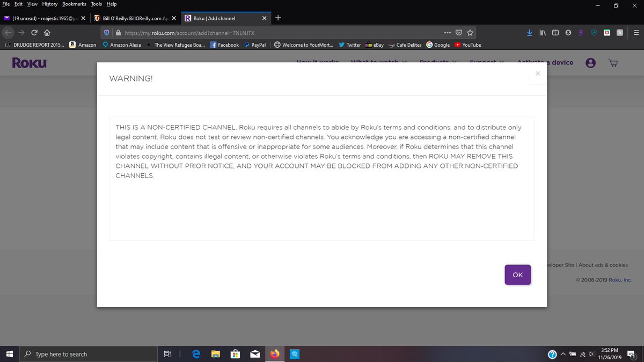This screenshot has width=644, height=362.
Task: Reload the current page
Action: click(34, 32)
